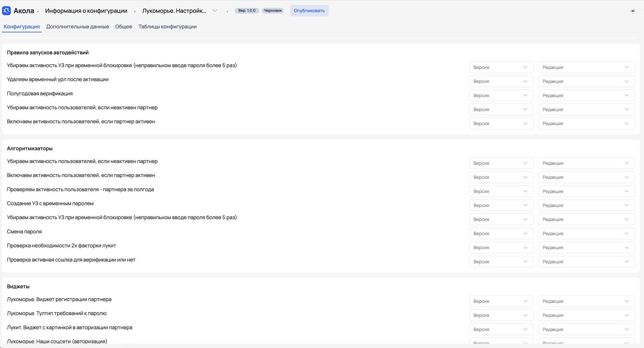644x348 pixels.
Task: Click the Смена пароля row label
Action: coord(24,231)
